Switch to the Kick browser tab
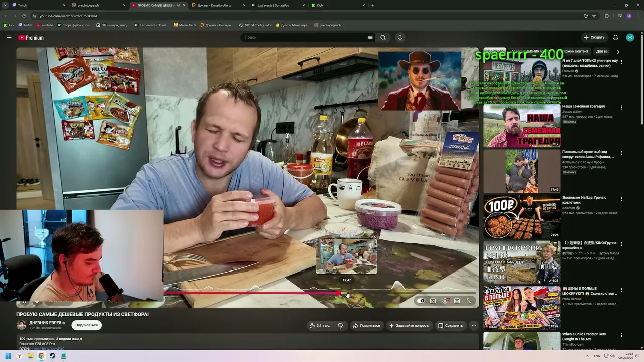 (x=337, y=5)
